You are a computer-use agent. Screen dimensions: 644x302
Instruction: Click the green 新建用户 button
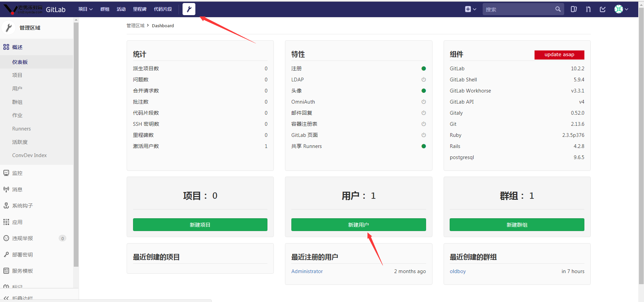point(358,225)
